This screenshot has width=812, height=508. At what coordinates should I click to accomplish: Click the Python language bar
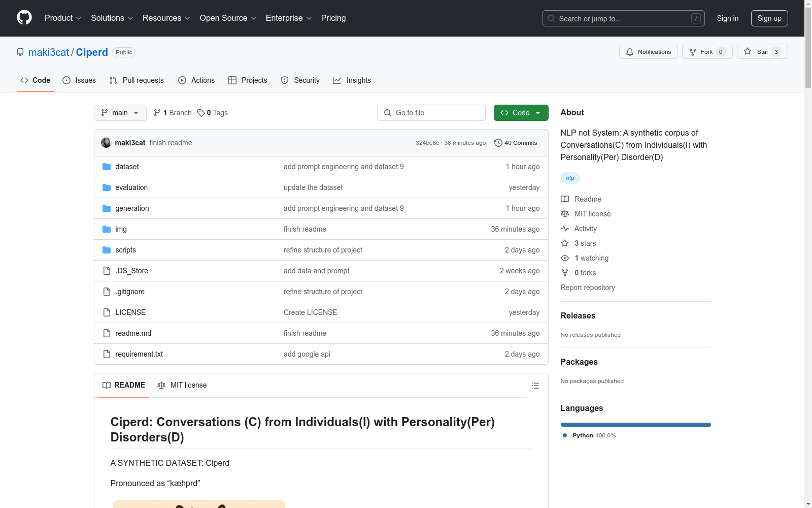point(636,425)
